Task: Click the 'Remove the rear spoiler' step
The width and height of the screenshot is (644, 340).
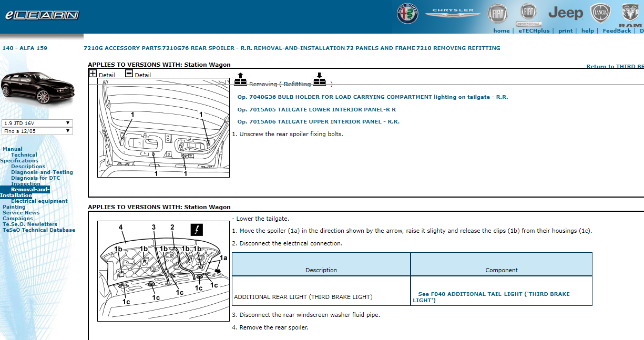Action: click(x=270, y=327)
